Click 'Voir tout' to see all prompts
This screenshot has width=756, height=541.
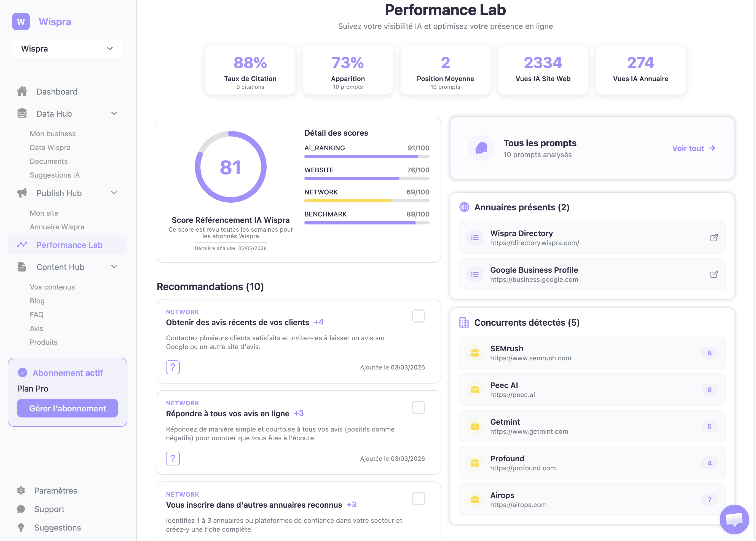point(693,148)
